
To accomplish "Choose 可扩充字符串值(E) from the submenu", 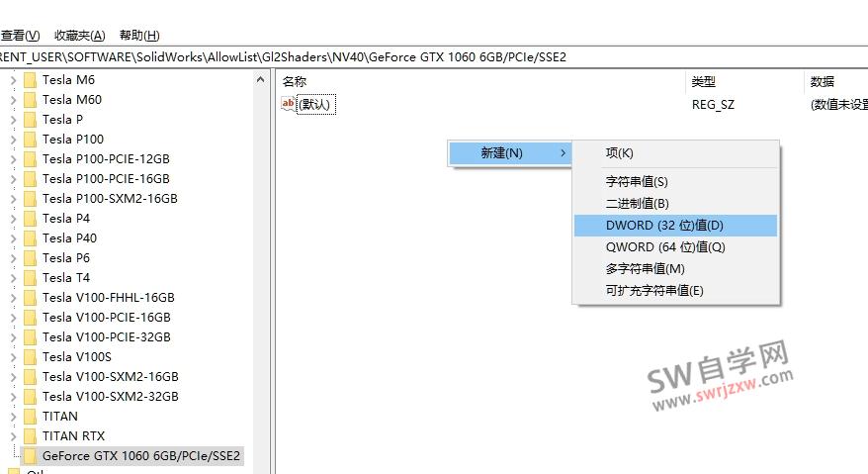I will [x=676, y=291].
